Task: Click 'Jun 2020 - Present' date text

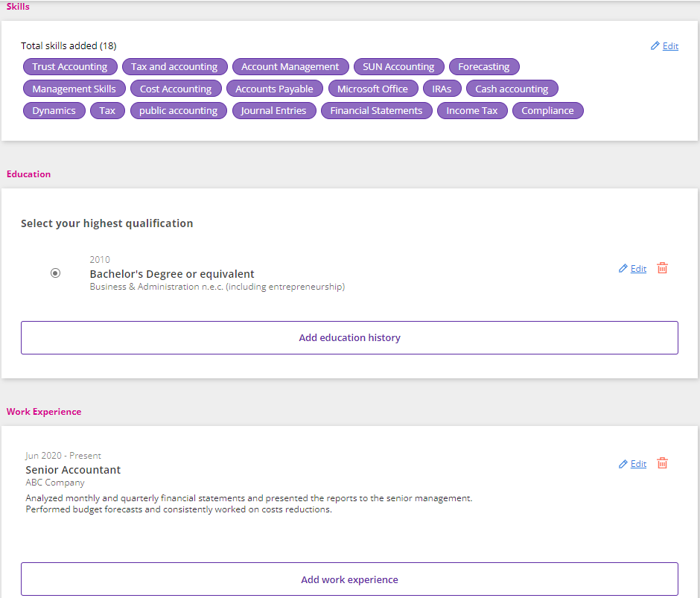Action: [x=63, y=456]
